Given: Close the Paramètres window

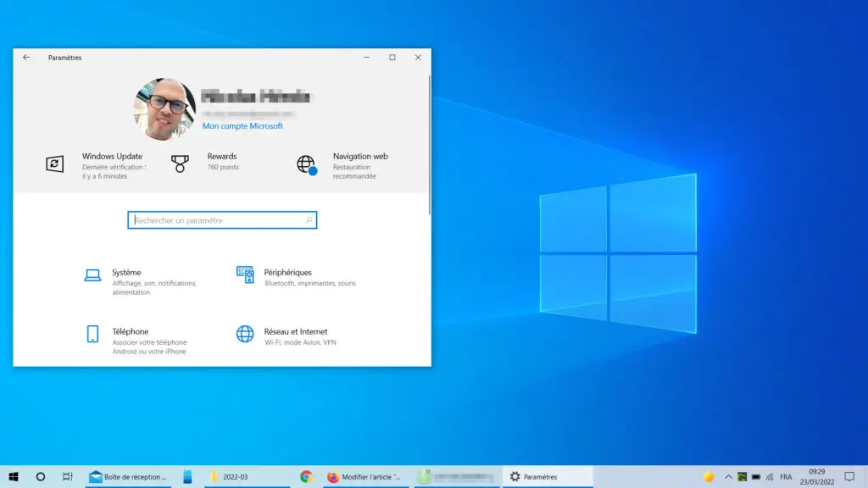Looking at the screenshot, I should pos(418,58).
